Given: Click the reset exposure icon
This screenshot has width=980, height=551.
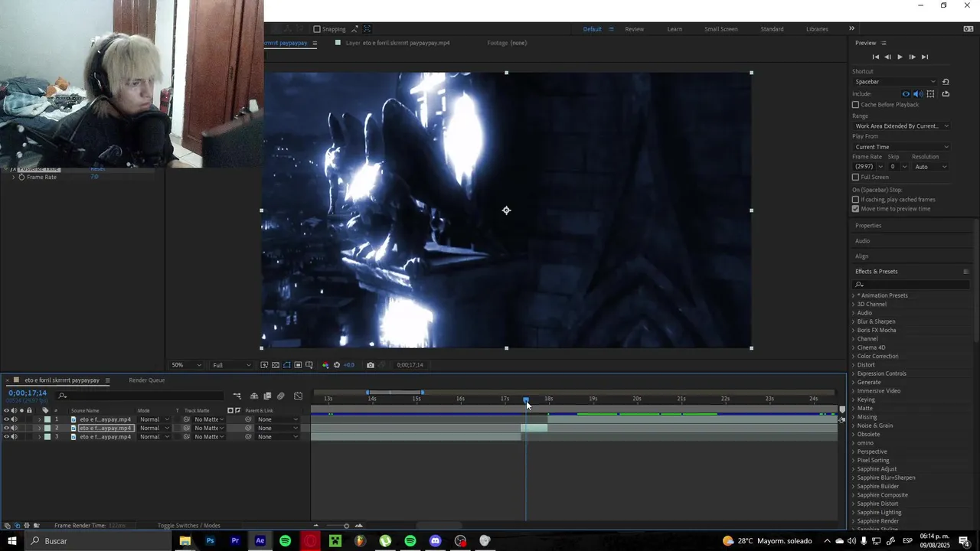Looking at the screenshot, I should 337,365.
